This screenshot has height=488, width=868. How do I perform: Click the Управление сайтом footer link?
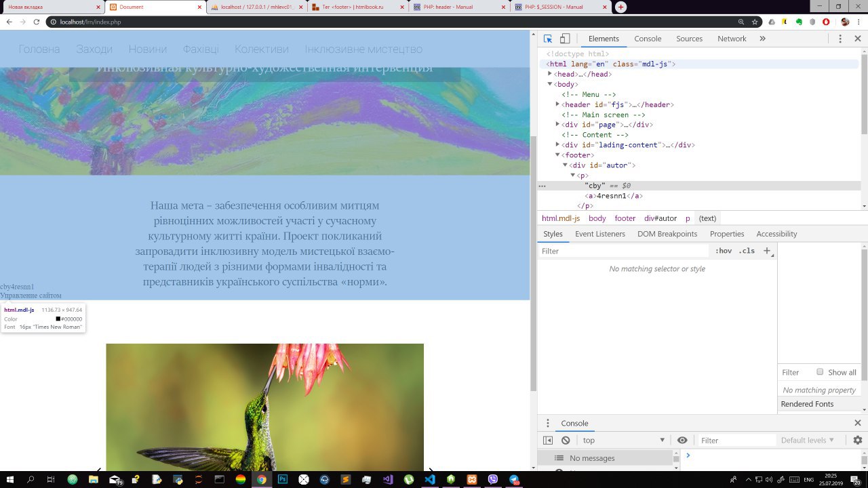pyautogui.click(x=31, y=296)
